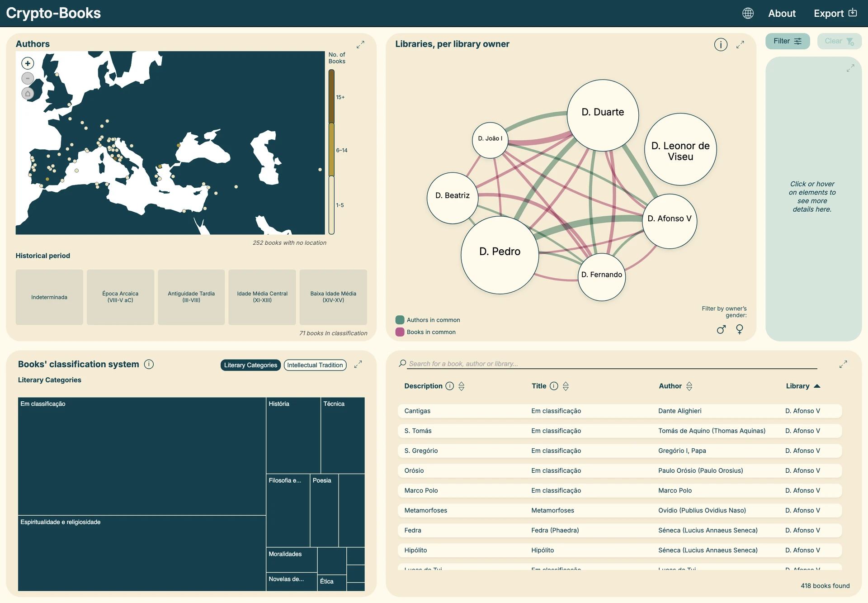Toggle the Época Arcaica period filter
Screen dimensions: 868x603
120,297
